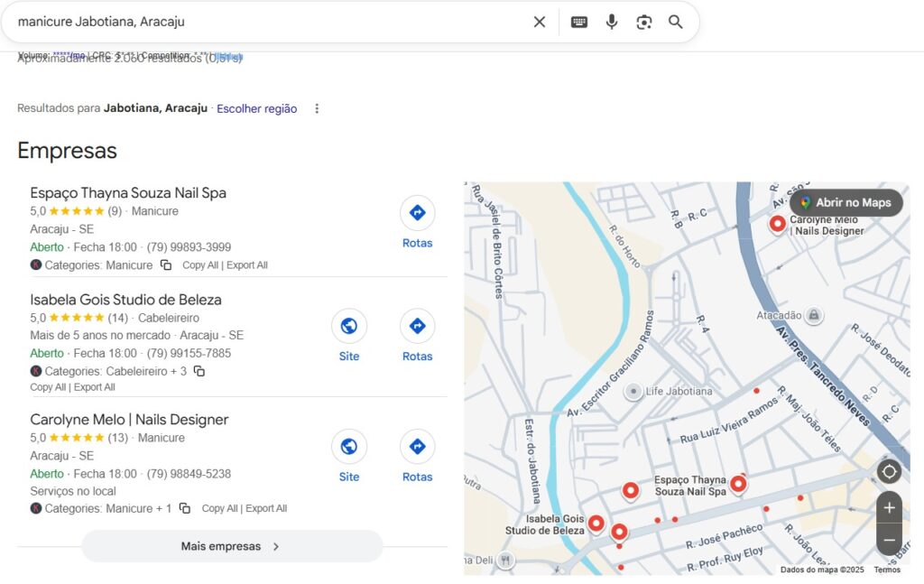Click the magnifying glass search button
This screenshot has width=924, height=584.
point(676,22)
